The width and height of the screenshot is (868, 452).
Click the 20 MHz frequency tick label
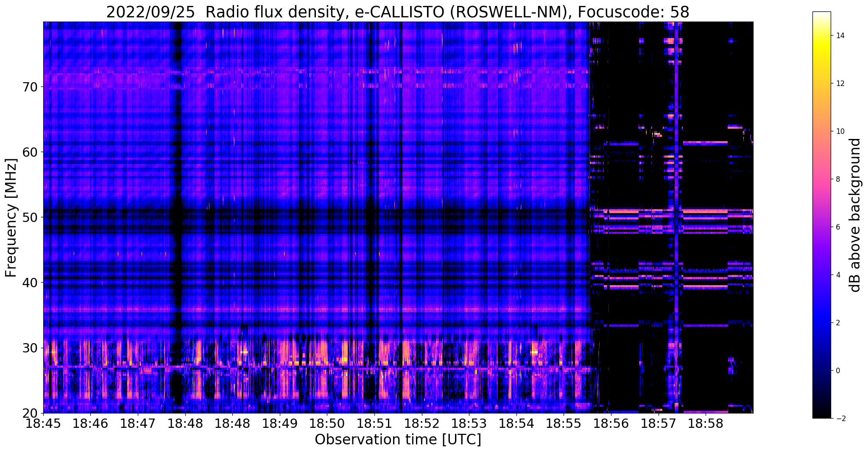pos(30,413)
